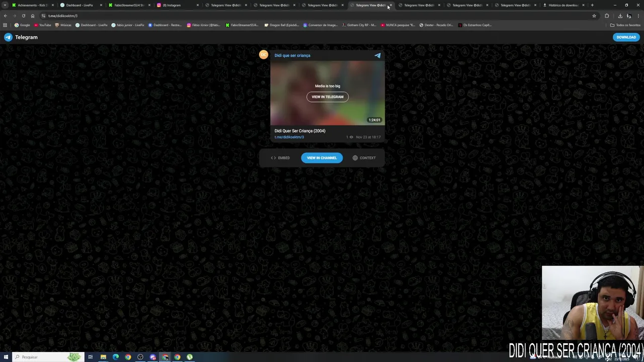
Task: Open the Dashboard - Restream bookmark
Action: [165, 25]
